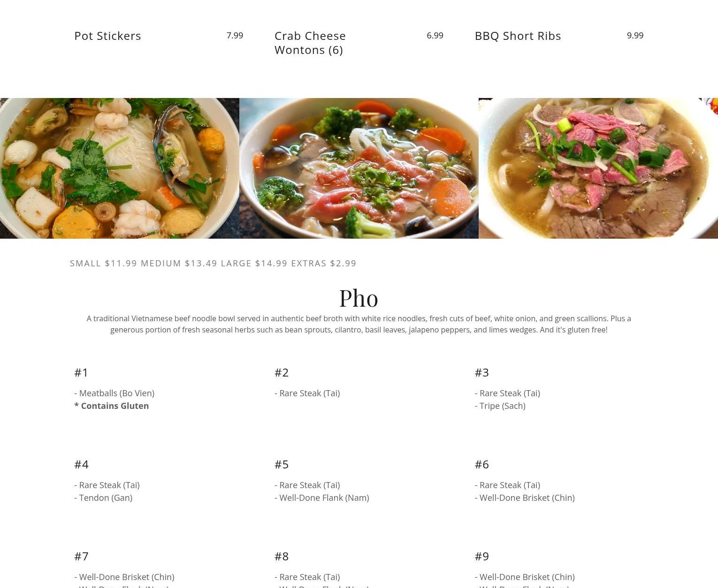Choose pho option #6 heading
The width and height of the screenshot is (718, 588).
(x=481, y=464)
